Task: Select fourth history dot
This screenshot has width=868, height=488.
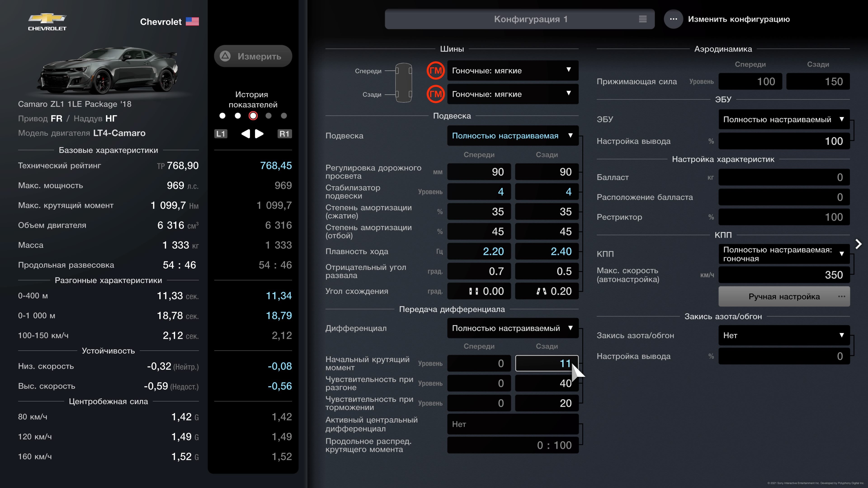Action: [x=269, y=116]
